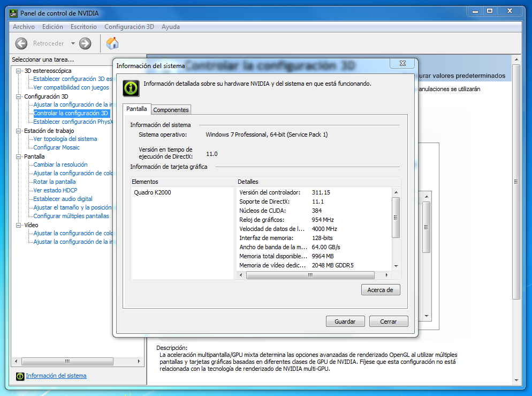Open Configurar Mosaic task
Image resolution: width=532 pixels, height=396 pixels.
click(56, 147)
